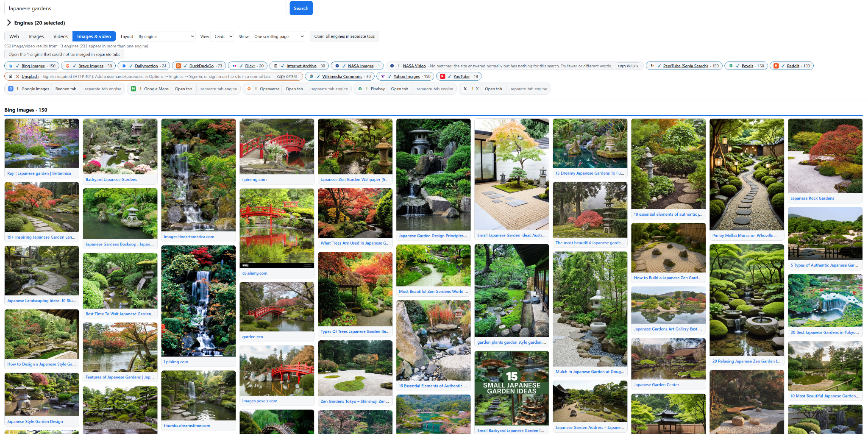This screenshot has width=868, height=434.
Task: Click the NASA Images logo icon
Action: tap(337, 66)
